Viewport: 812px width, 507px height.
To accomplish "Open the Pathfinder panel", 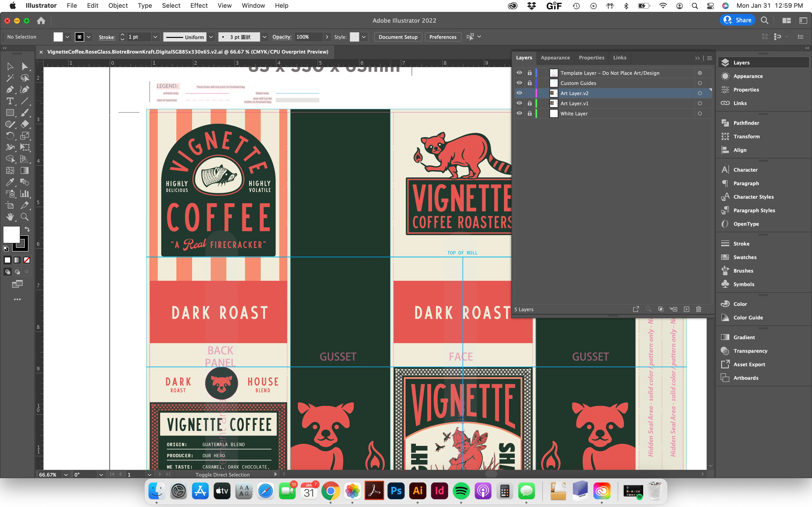I will point(746,123).
